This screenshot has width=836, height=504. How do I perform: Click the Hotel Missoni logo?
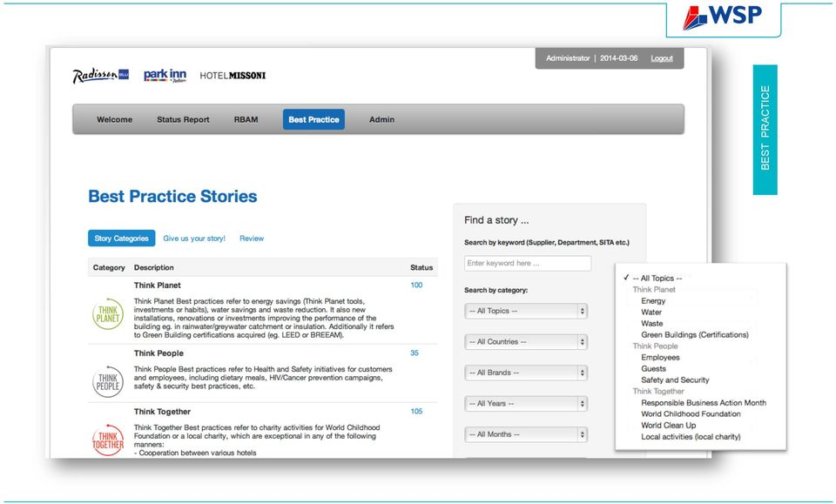click(233, 76)
